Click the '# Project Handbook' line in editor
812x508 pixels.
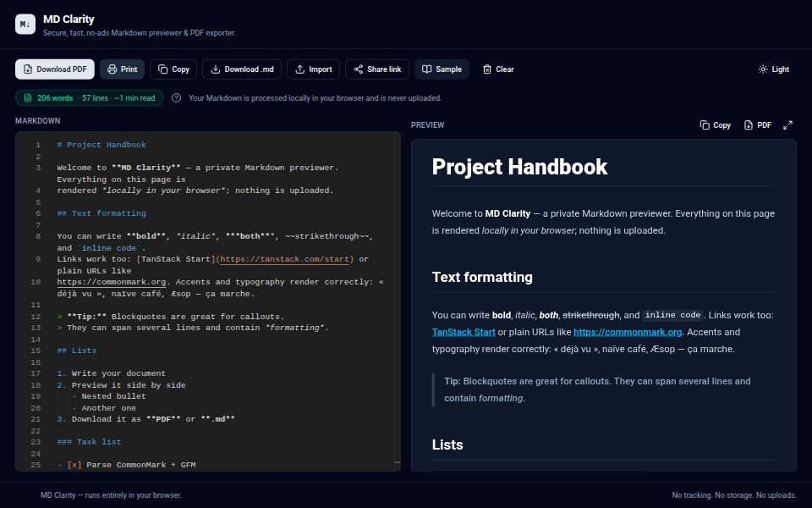(101, 145)
